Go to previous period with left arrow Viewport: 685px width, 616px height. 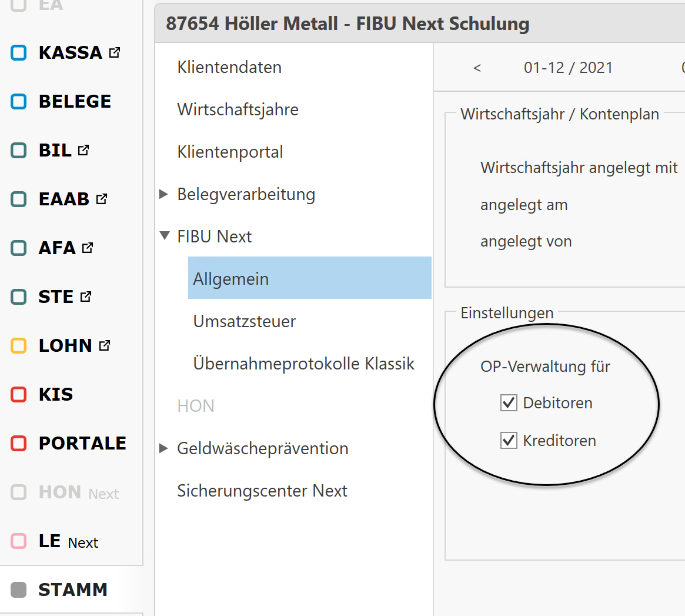[x=477, y=68]
